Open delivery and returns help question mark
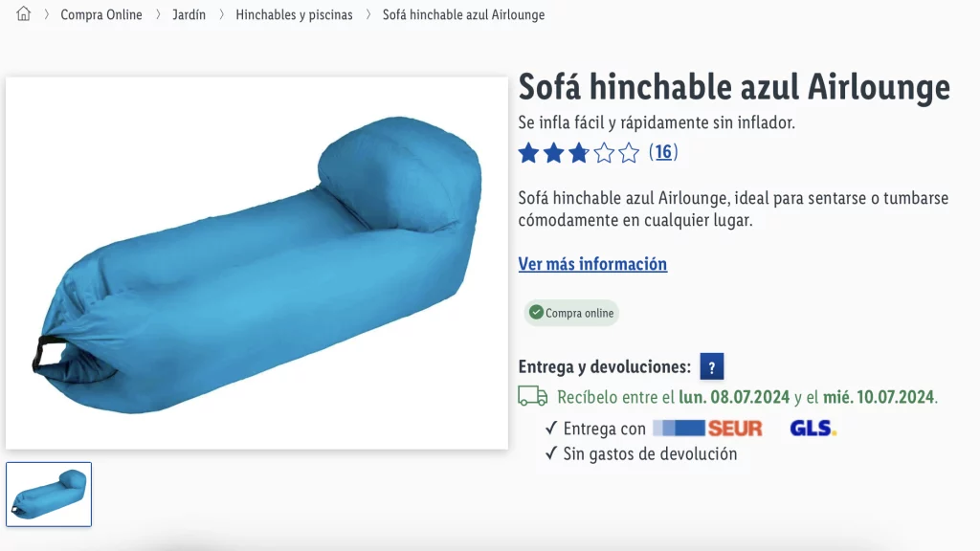980x551 pixels. pos(711,366)
